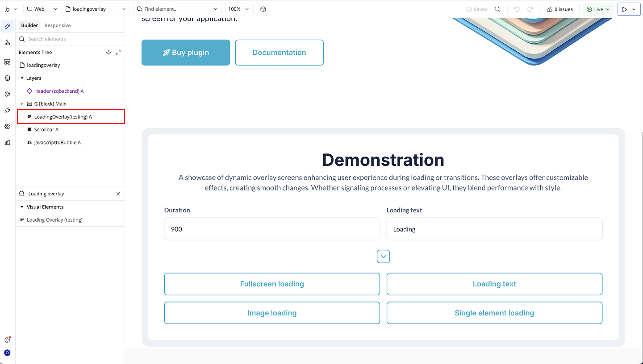Open the Preview options dropdown arrow

point(635,9)
